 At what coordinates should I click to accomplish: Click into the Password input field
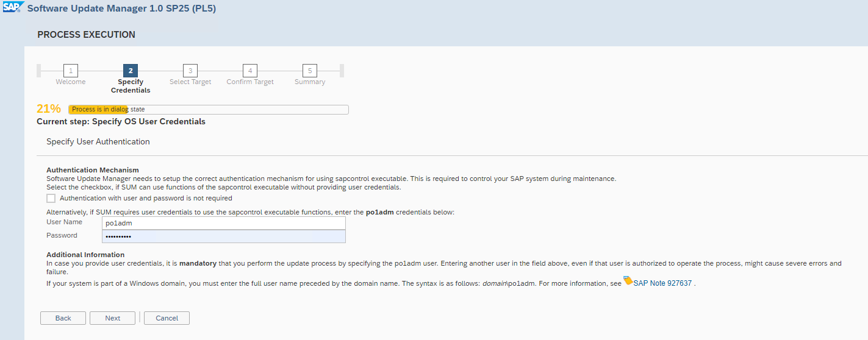[x=223, y=236]
